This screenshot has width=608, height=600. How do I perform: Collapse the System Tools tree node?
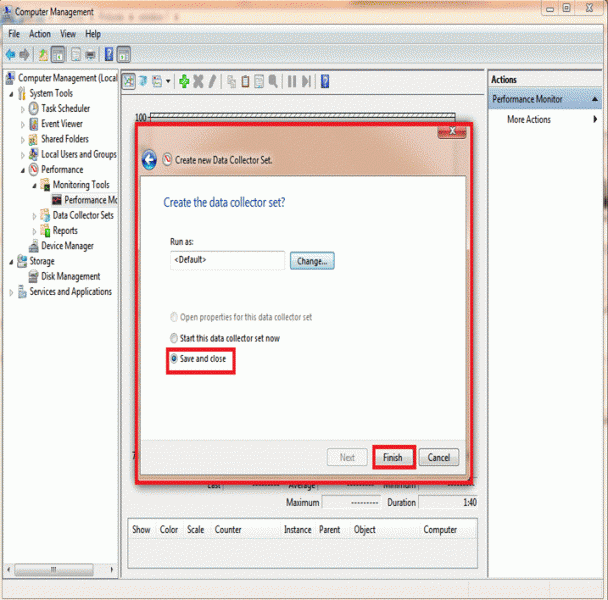coord(11,94)
